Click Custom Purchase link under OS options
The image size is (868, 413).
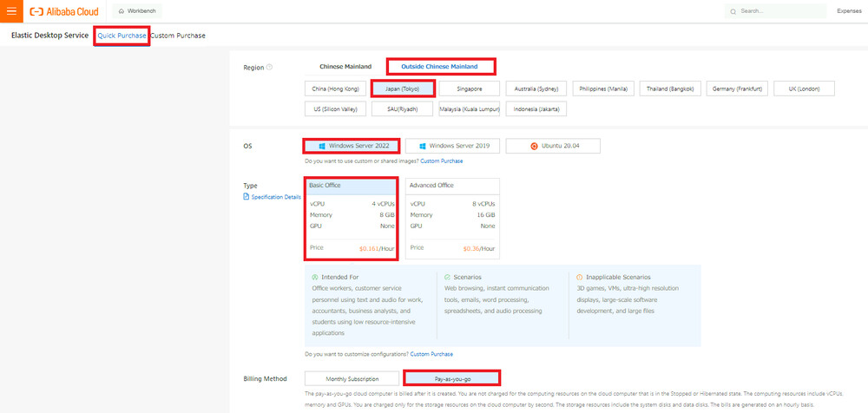point(442,161)
